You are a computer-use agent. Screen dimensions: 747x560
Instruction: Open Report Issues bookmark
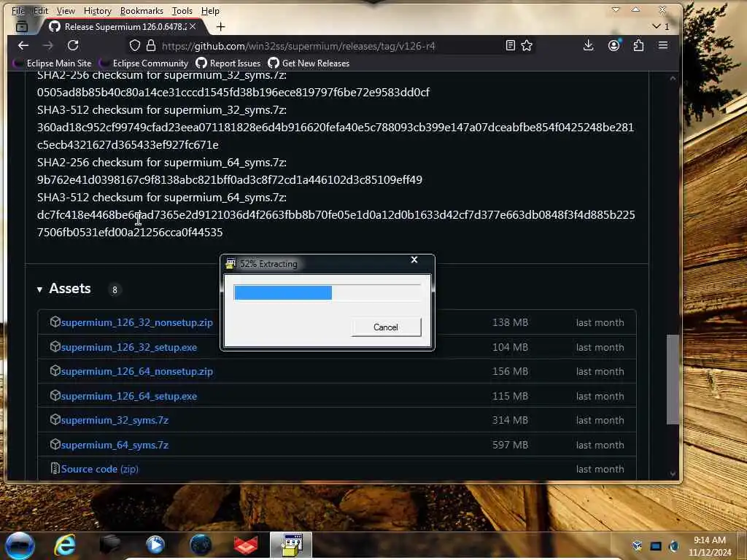(228, 63)
